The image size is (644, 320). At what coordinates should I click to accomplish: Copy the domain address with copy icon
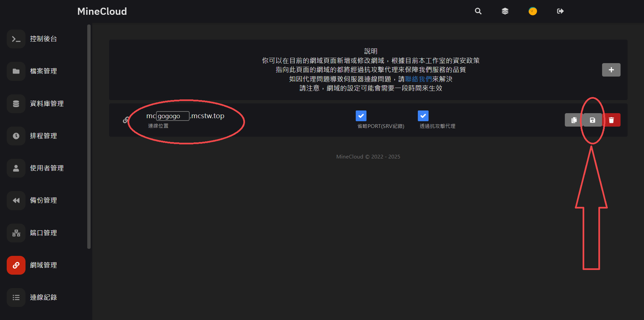coord(574,120)
